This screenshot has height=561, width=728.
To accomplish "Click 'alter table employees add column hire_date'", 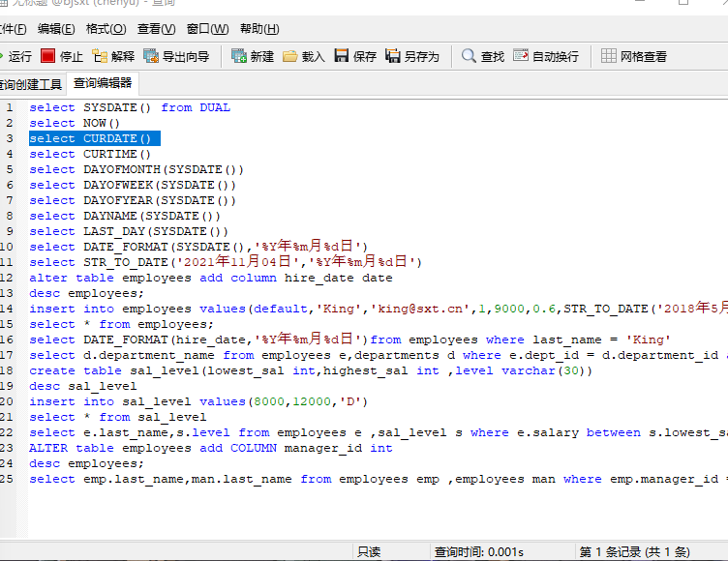I will pyautogui.click(x=211, y=278).
